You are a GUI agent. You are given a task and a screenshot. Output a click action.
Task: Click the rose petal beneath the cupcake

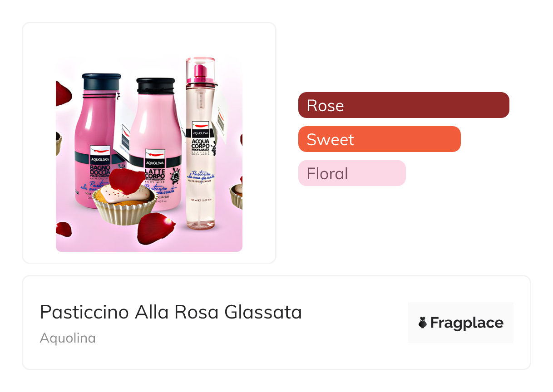(156, 228)
